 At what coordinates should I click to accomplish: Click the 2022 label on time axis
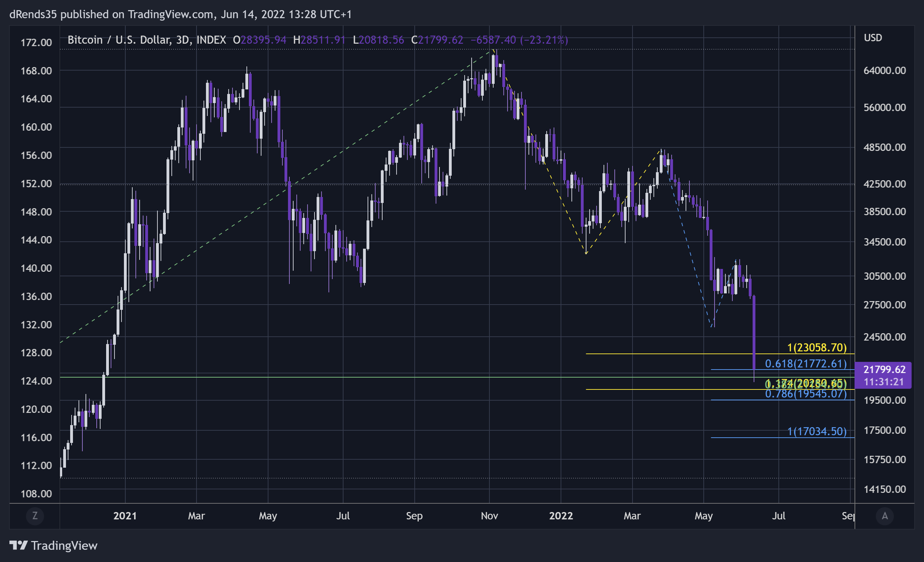[x=561, y=516]
